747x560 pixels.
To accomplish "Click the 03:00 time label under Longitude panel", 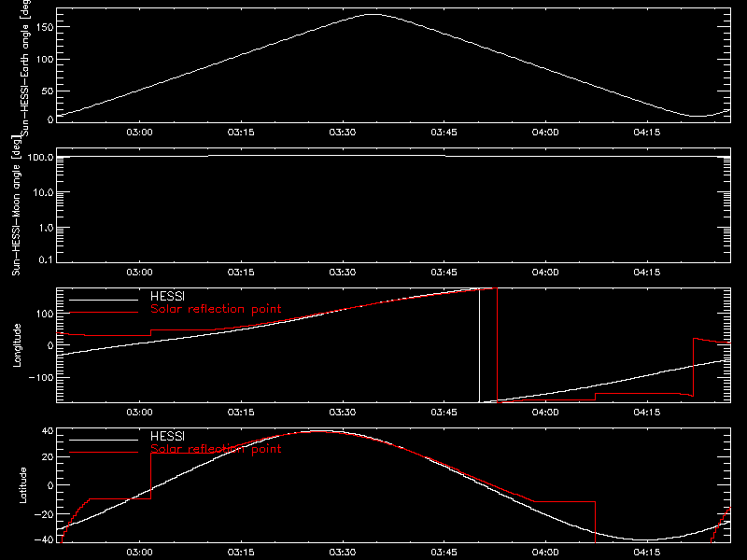I will pos(139,412).
